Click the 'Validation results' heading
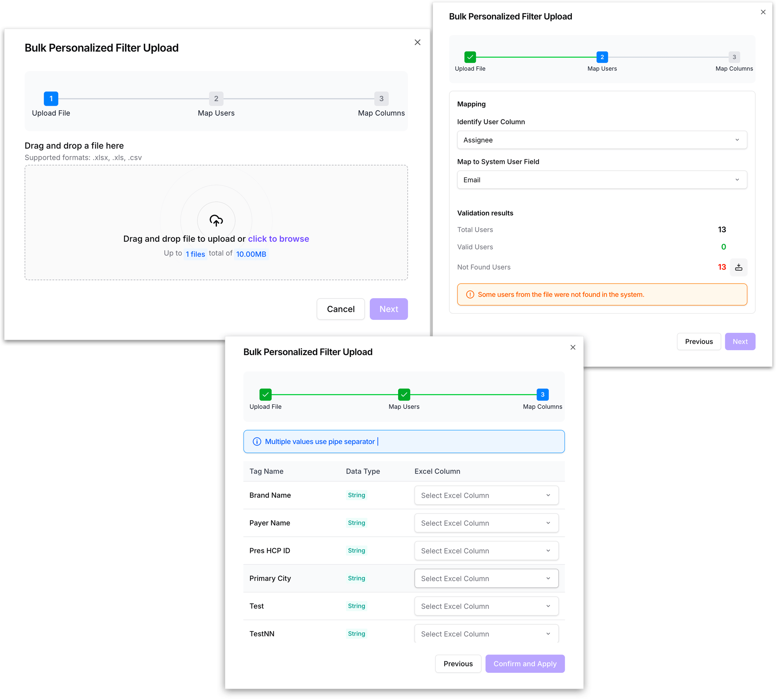 click(x=485, y=213)
